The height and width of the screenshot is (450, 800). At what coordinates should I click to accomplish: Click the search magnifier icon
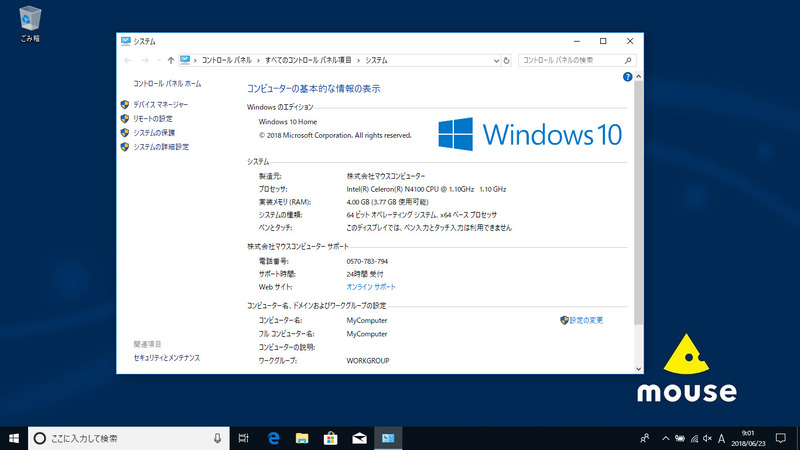pos(628,60)
